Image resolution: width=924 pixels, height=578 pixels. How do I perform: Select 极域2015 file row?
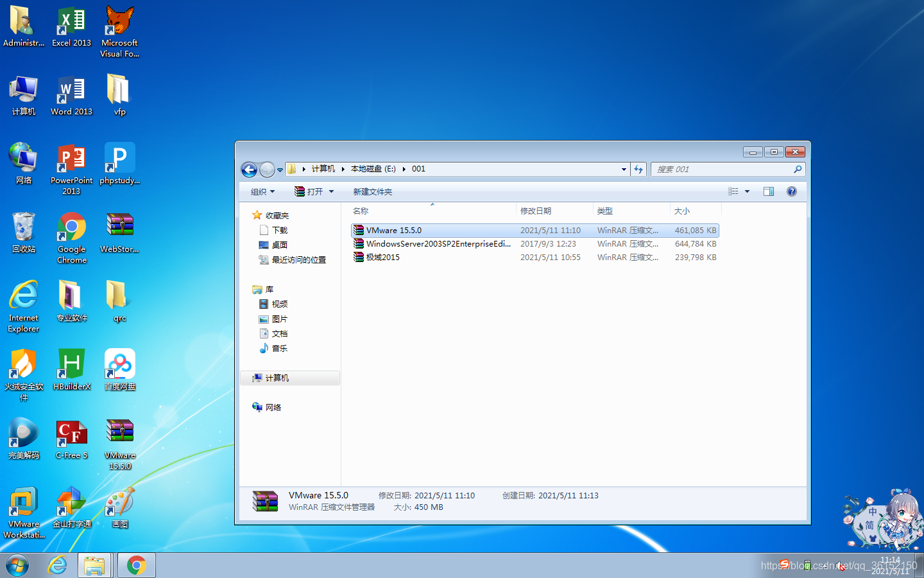[535, 257]
